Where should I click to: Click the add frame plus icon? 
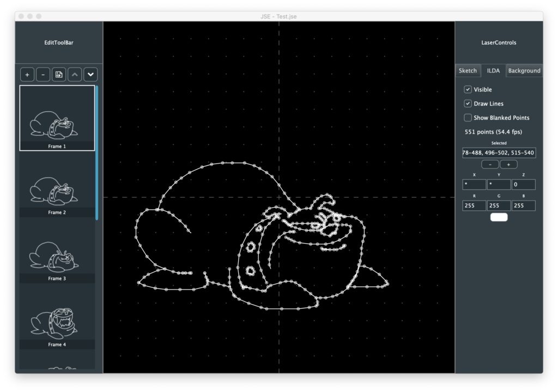click(x=27, y=75)
